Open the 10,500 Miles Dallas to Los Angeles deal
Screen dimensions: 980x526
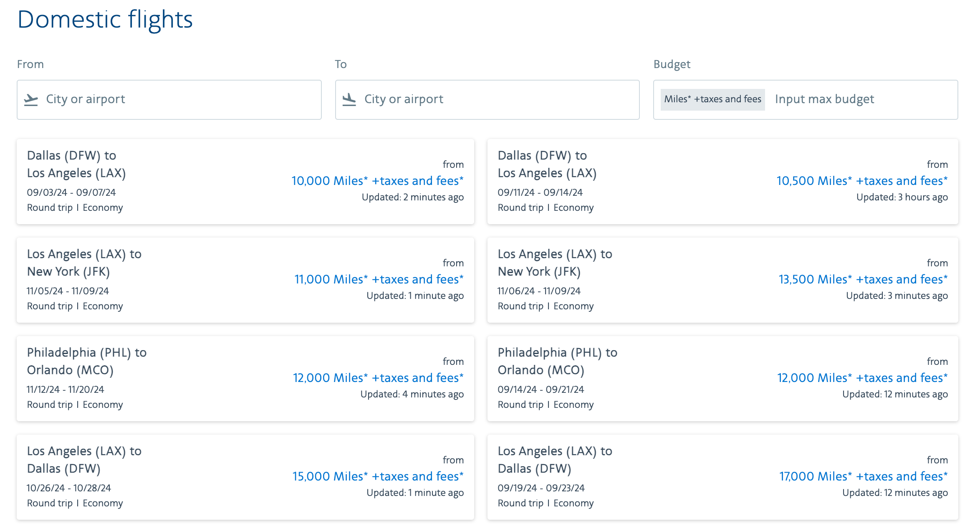click(861, 181)
